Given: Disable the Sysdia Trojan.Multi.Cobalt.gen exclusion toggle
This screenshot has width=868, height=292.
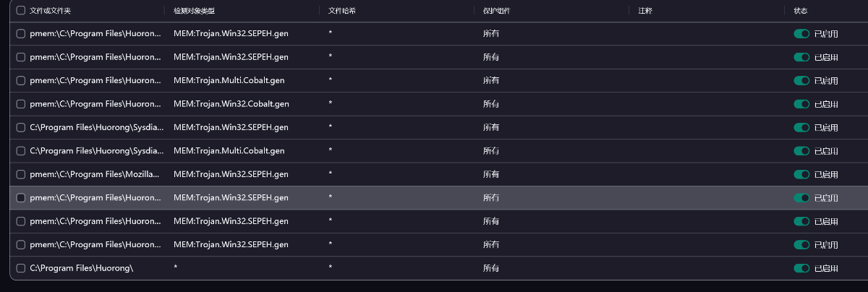Looking at the screenshot, I should pos(801,151).
